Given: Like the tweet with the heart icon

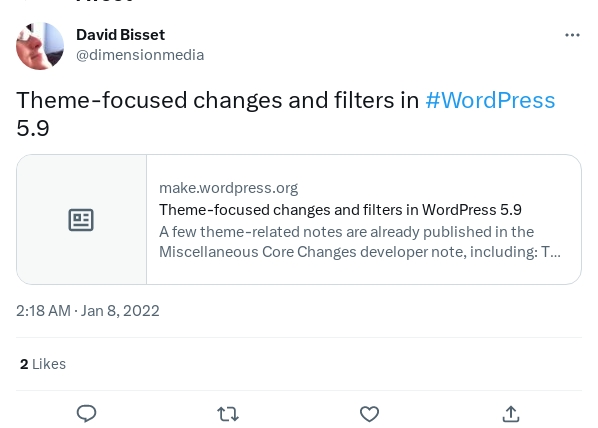Looking at the screenshot, I should (370, 414).
